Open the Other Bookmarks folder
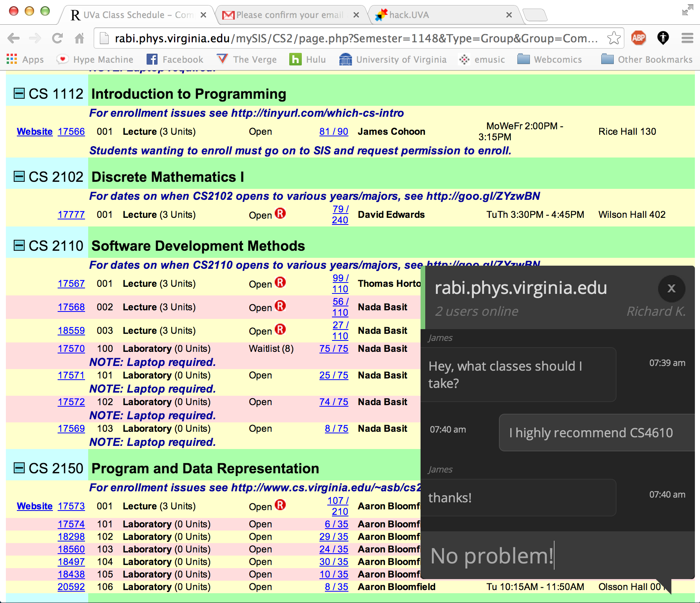 coord(647,60)
